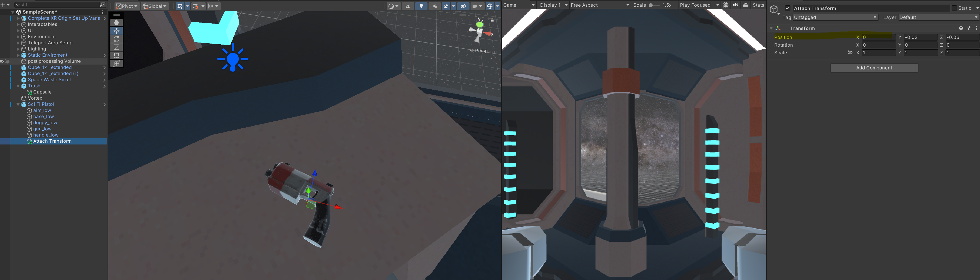Image resolution: width=980 pixels, height=280 pixels.
Task: Select the Hand view tool
Action: click(116, 23)
